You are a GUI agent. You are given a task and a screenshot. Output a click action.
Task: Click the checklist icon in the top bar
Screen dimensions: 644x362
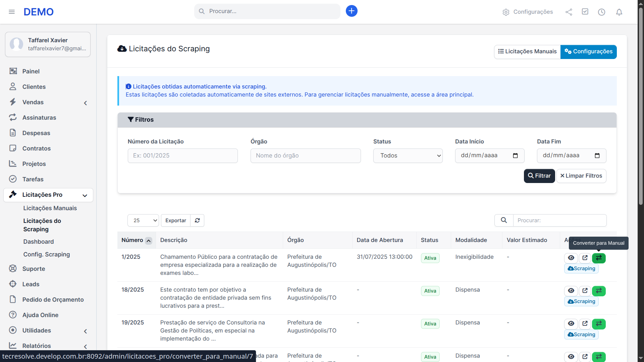click(585, 12)
